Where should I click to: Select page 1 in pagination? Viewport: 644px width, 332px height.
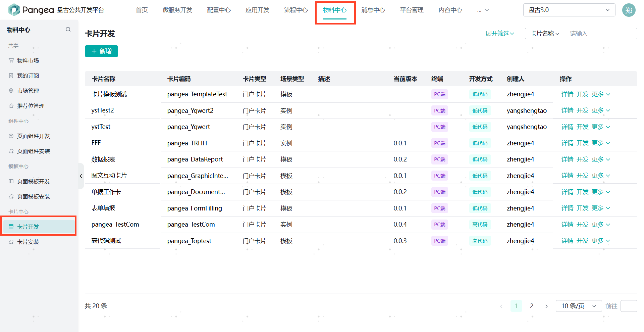pyautogui.click(x=517, y=306)
